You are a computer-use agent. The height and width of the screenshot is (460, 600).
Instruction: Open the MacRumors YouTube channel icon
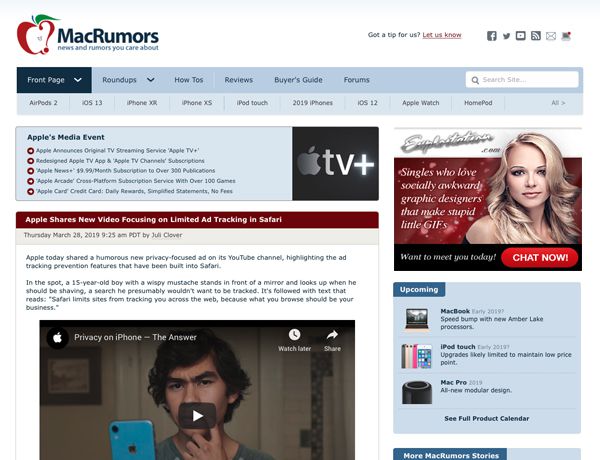click(520, 36)
